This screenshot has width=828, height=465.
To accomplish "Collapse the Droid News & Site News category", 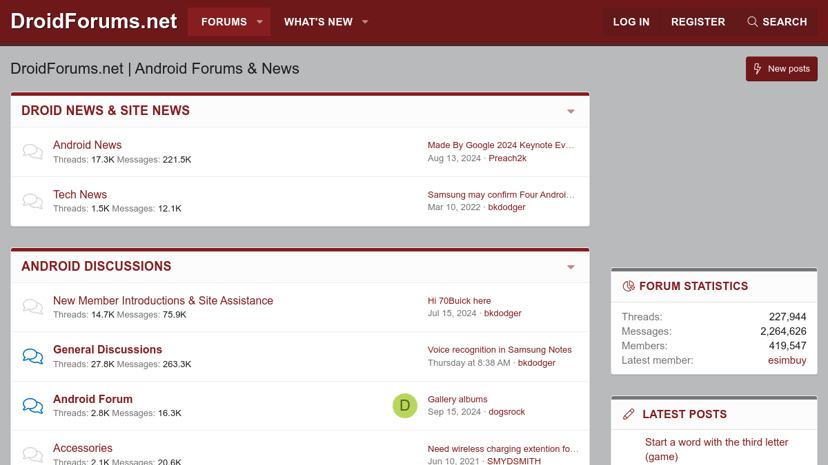I will click(571, 111).
